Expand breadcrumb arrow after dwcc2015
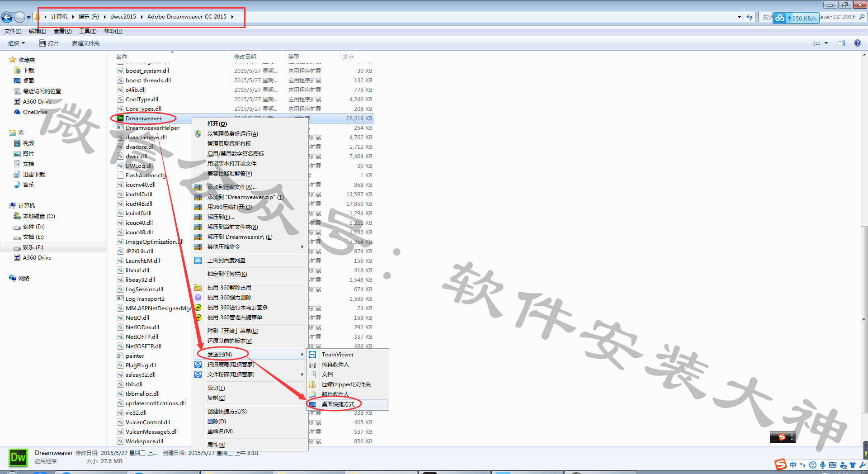 [142, 17]
